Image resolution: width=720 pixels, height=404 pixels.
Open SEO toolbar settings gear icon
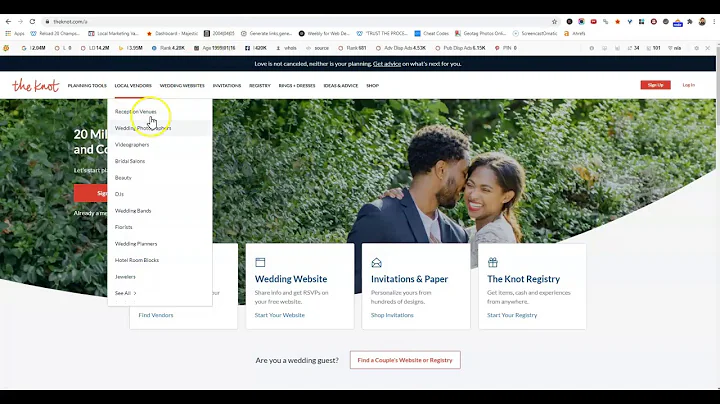[x=697, y=48]
